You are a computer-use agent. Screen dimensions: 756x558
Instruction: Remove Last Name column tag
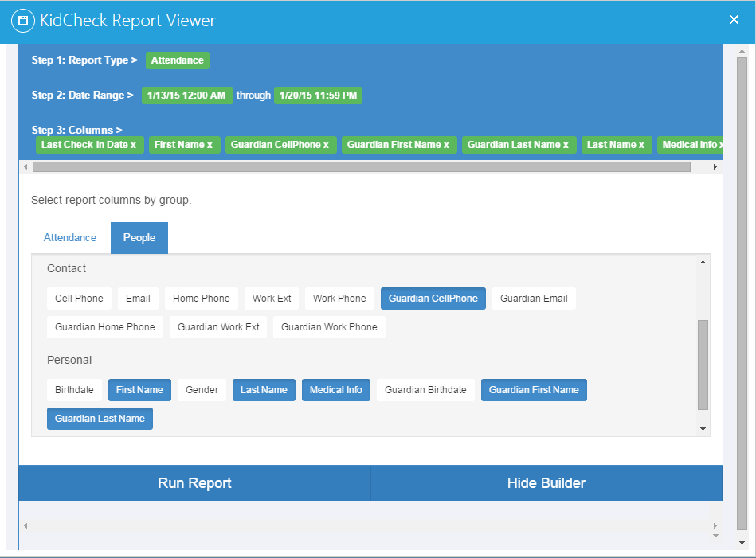[x=641, y=145]
